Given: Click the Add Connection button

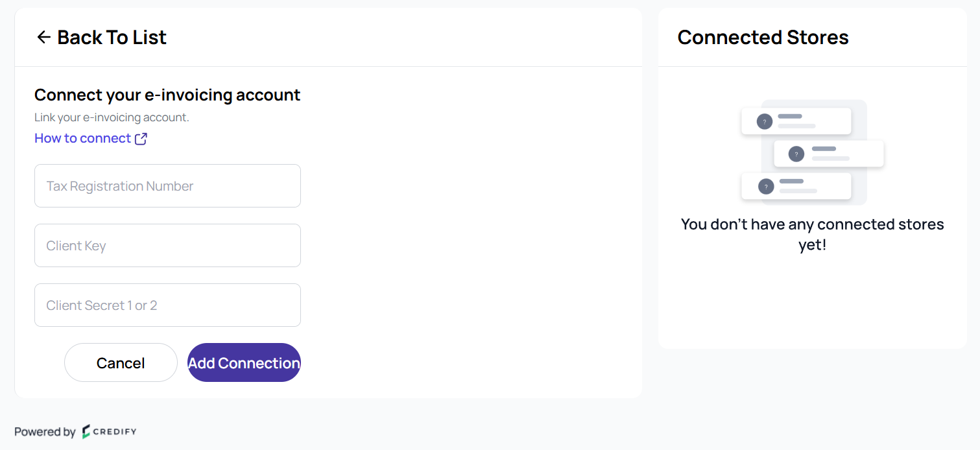Looking at the screenshot, I should tap(244, 363).
